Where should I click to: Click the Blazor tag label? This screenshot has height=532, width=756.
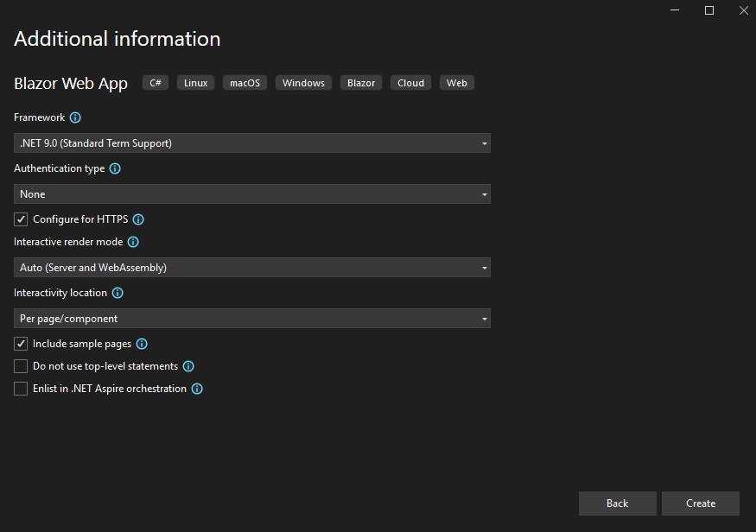tap(361, 83)
